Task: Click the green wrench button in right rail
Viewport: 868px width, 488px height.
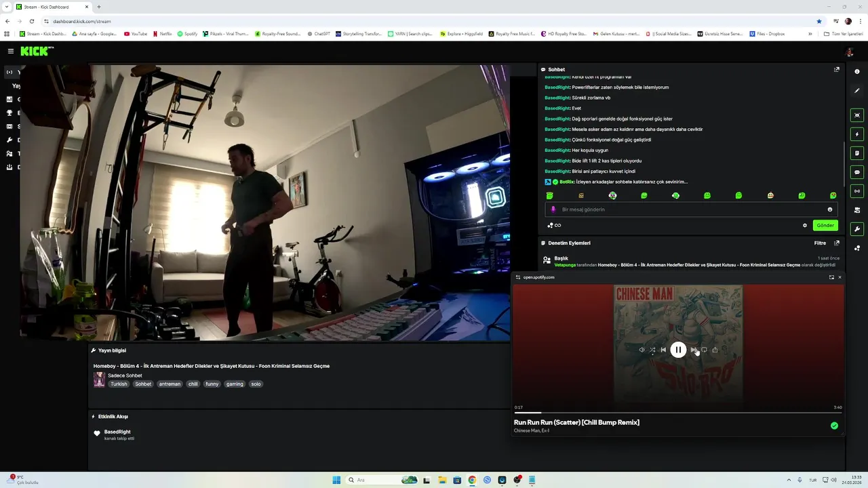Action: click(x=857, y=229)
